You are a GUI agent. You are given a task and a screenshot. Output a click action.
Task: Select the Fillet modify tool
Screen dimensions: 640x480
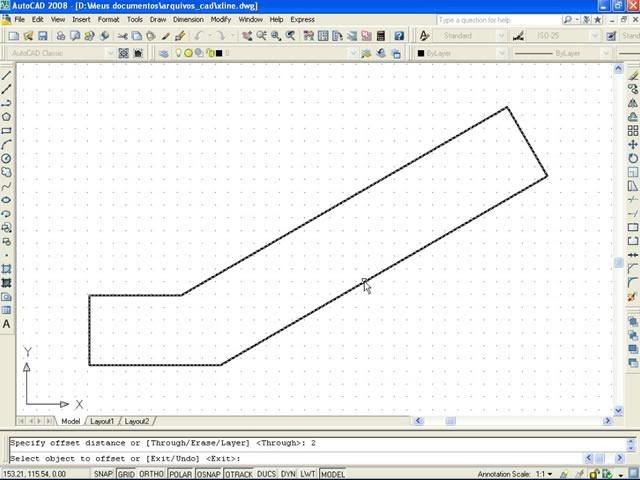[x=633, y=282]
